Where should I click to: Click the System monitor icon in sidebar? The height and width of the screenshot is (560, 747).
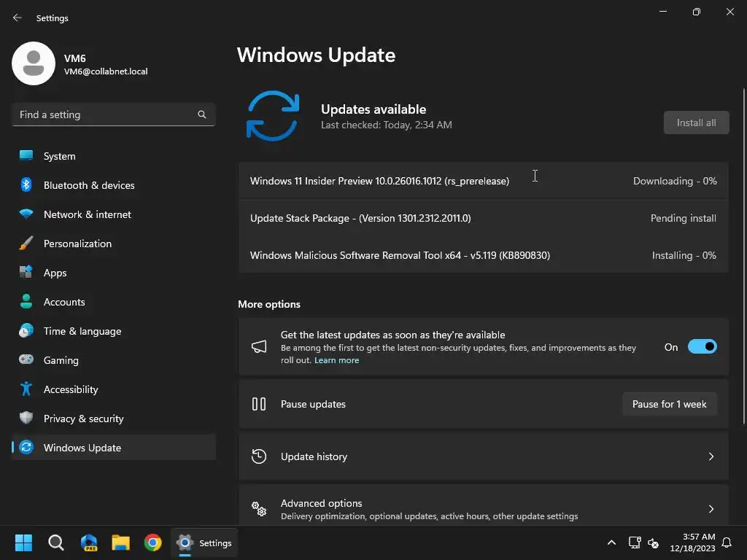26,155
